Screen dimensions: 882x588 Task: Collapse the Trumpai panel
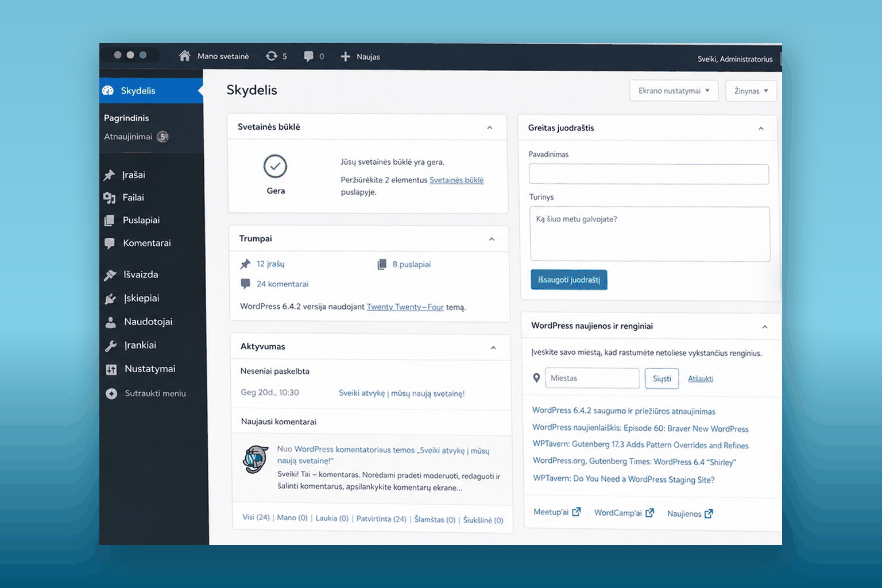click(x=492, y=239)
